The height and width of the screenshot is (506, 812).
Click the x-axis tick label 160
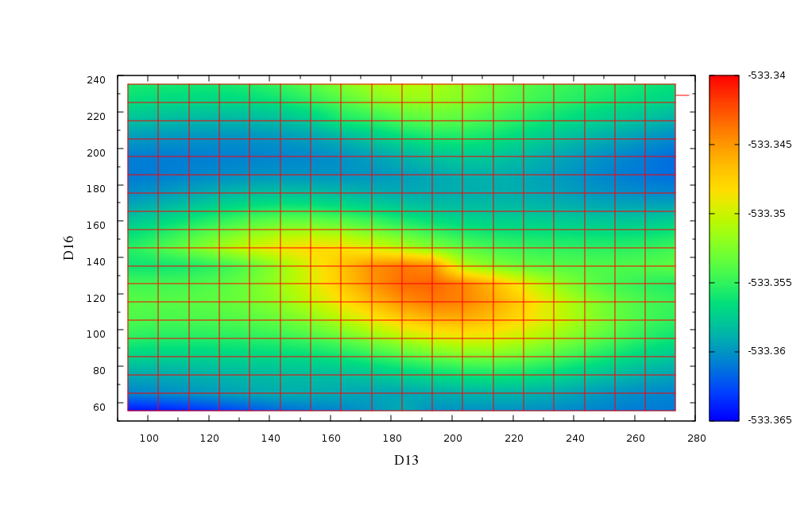[331, 438]
